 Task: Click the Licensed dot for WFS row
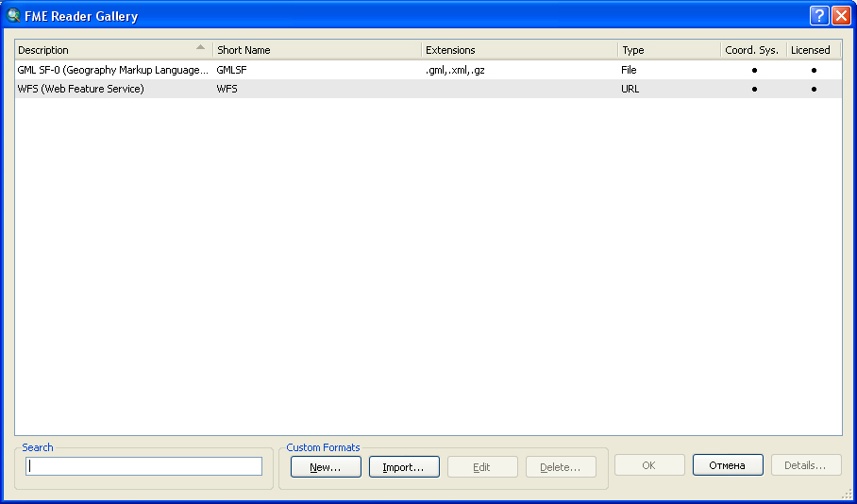[x=814, y=89]
